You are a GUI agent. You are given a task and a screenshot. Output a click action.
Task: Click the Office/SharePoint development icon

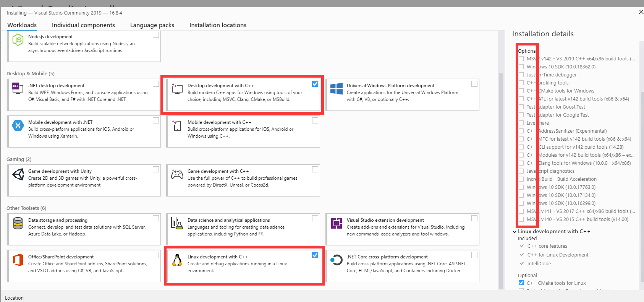[x=18, y=260]
